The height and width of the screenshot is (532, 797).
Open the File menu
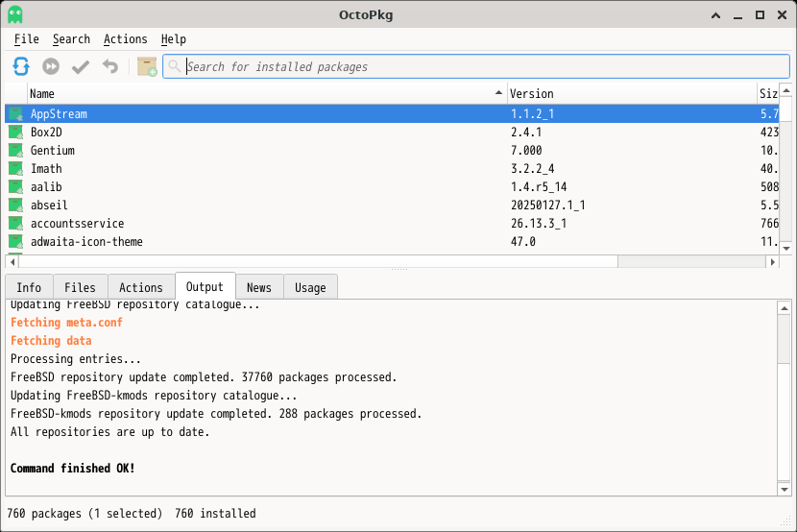(x=27, y=39)
